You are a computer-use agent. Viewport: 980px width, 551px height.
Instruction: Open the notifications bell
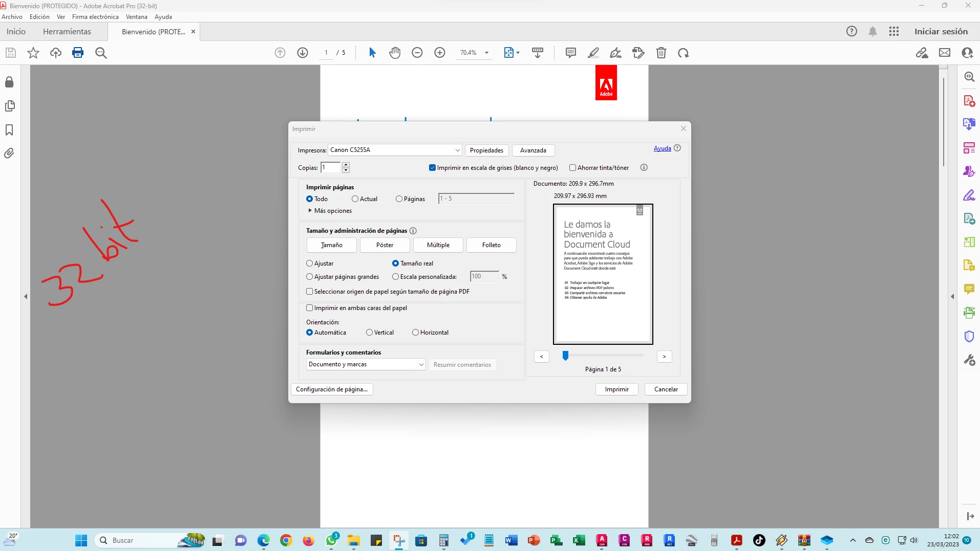point(873,31)
